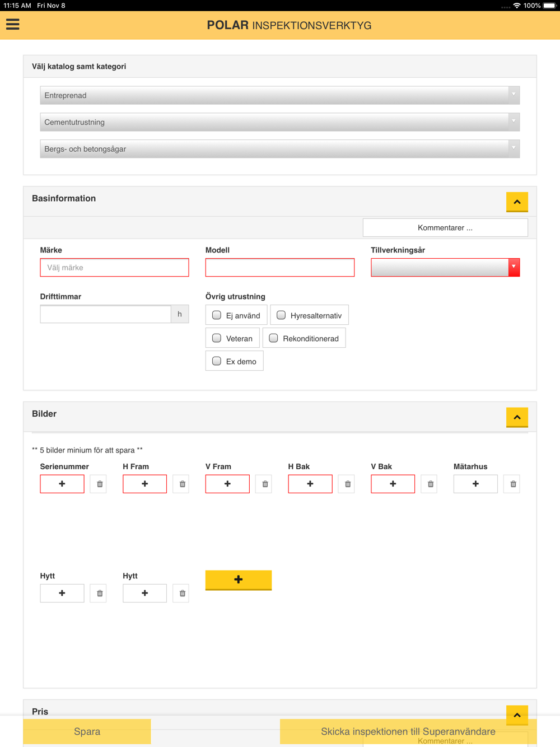The height and width of the screenshot is (747, 560).
Task: Open the Entreprenad catalog dropdown
Action: [x=280, y=95]
